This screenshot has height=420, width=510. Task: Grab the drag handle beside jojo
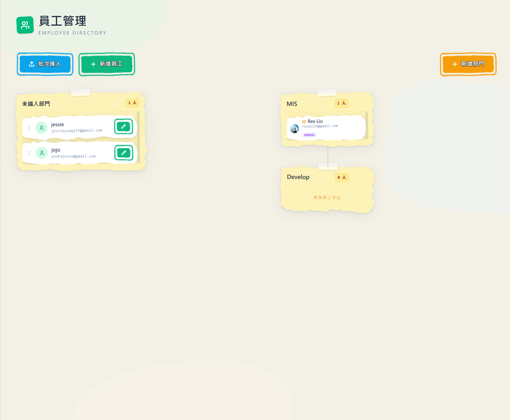29,153
